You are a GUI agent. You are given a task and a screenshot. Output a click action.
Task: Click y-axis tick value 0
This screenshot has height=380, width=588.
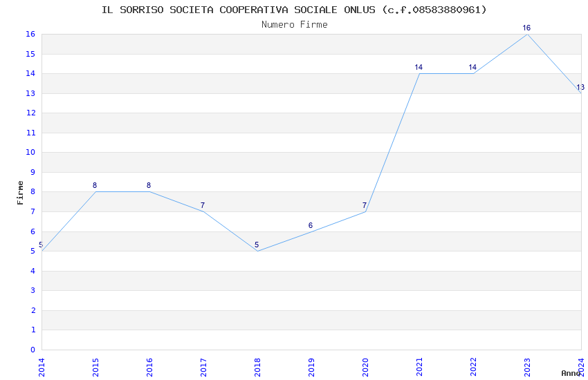tap(33, 350)
